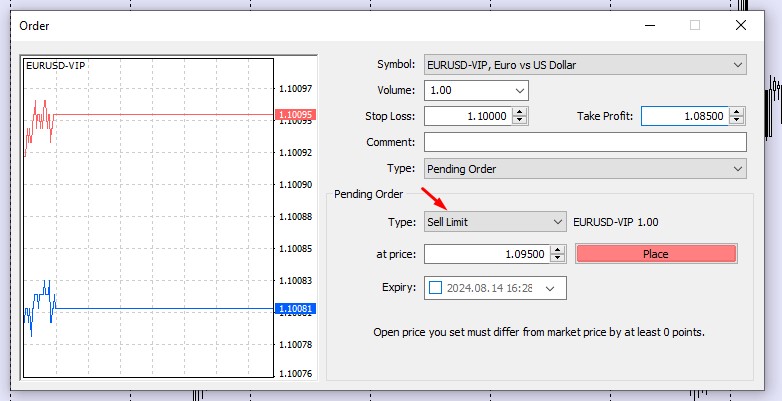Lower the at price using the down arrow

pos(557,259)
